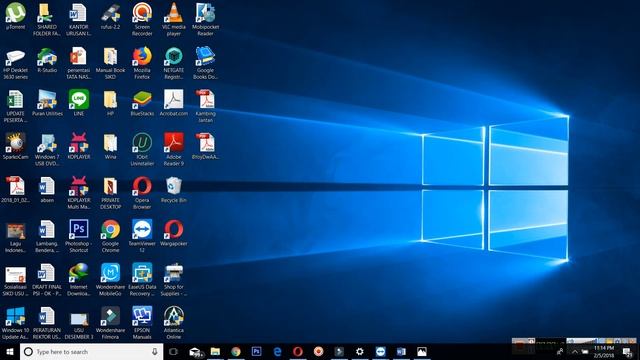Show hidden system tray icons
Screen dimensions: 640x360
[x=575, y=351]
